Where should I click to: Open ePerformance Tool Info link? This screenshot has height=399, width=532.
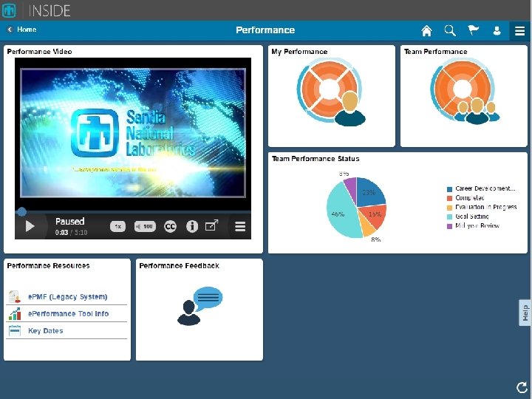(68, 314)
